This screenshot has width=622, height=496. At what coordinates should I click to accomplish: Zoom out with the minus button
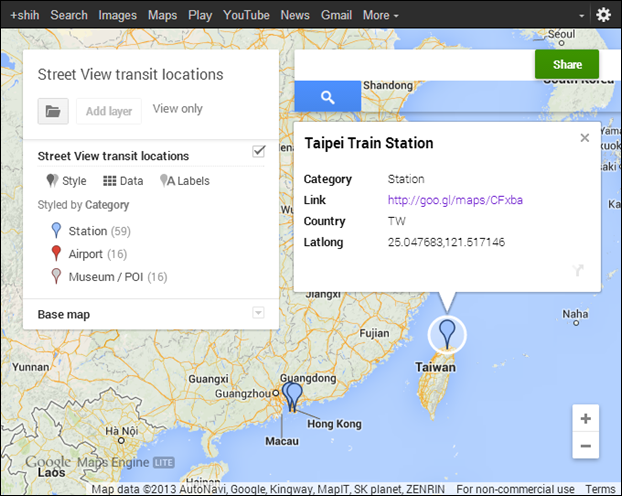[x=586, y=446]
